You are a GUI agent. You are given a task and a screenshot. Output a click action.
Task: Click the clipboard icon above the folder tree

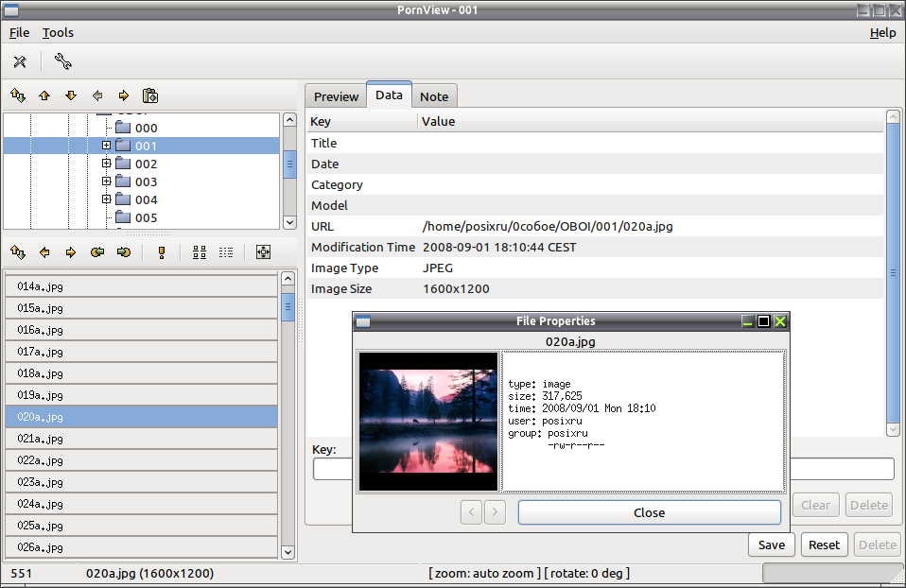point(150,95)
